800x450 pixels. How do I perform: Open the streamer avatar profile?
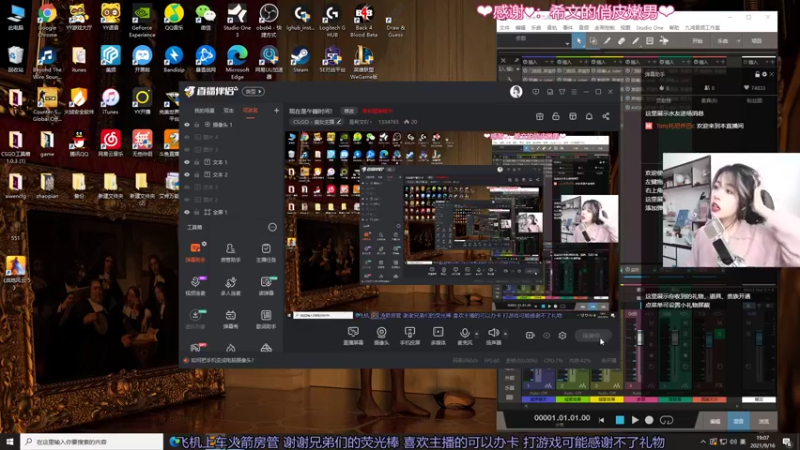516,92
